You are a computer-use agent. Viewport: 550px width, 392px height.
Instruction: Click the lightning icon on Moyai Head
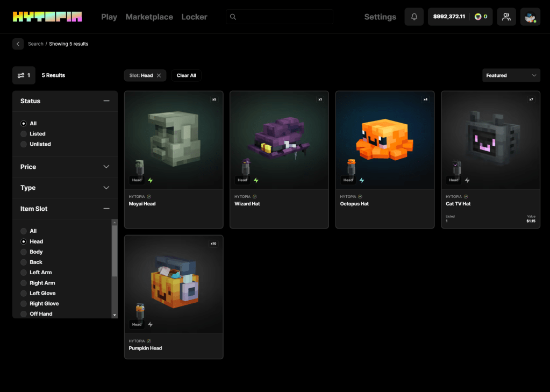151,180
